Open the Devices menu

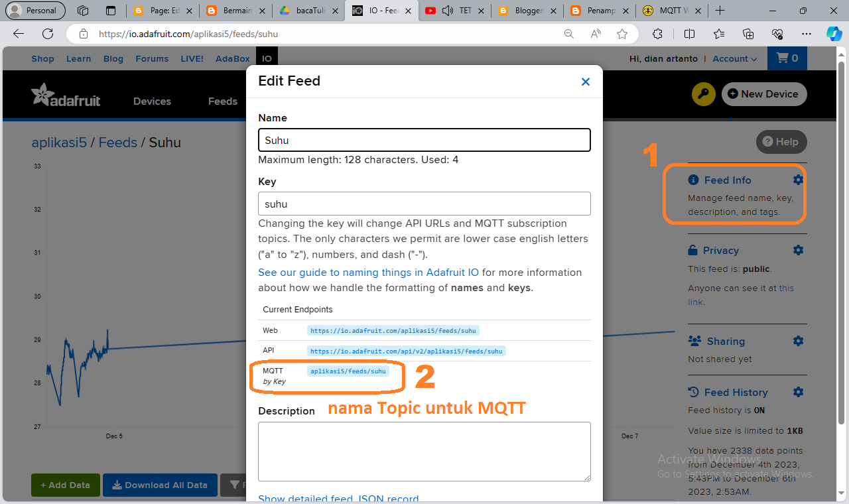pyautogui.click(x=152, y=101)
